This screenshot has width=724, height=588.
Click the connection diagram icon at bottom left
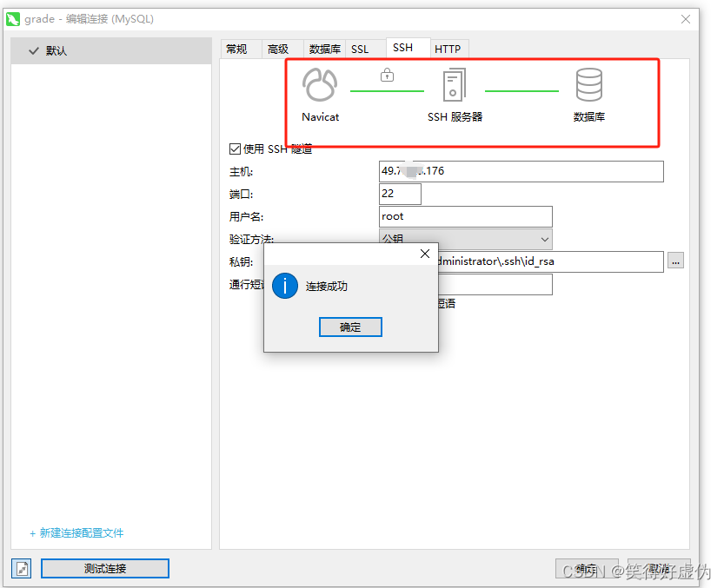point(21,568)
